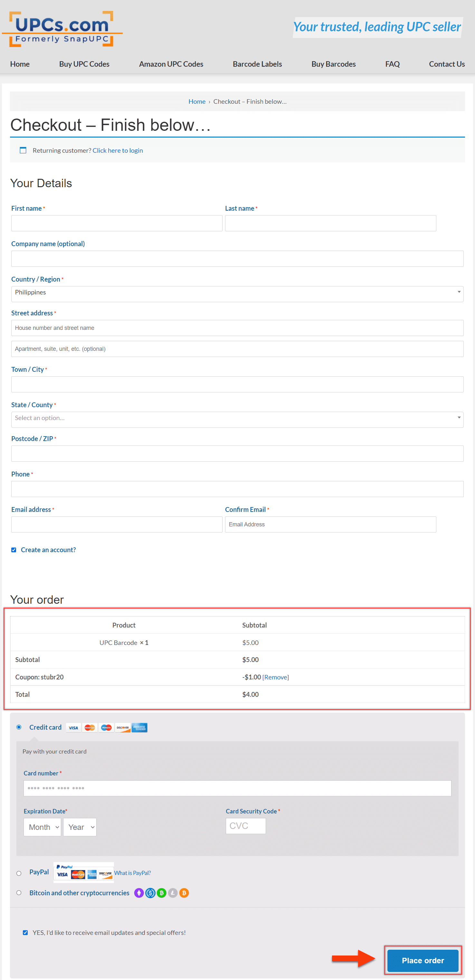Open Amazon UPC Codes menu item
This screenshot has width=475, height=980.
pyautogui.click(x=171, y=64)
